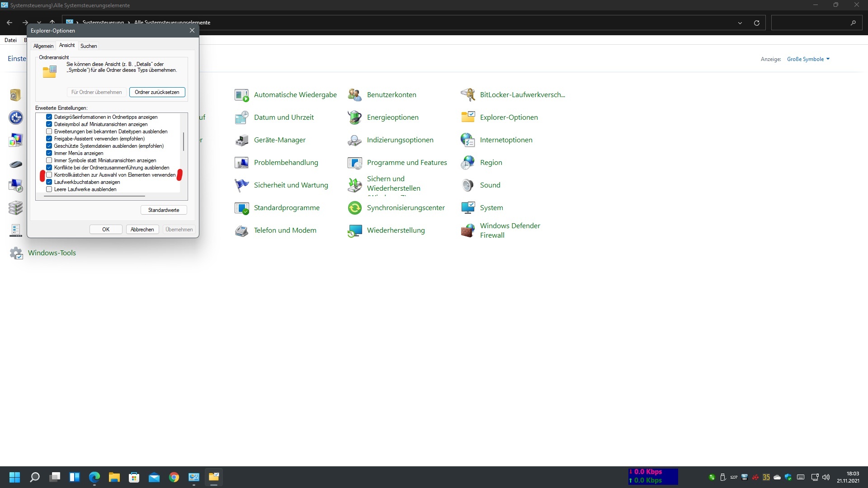
Task: Uncheck Laufwerkbuchstaben anzeigen checkbox
Action: click(49, 182)
